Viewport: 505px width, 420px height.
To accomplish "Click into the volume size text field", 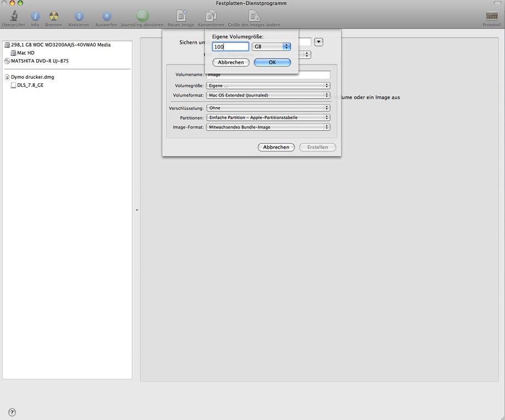I will (x=230, y=47).
